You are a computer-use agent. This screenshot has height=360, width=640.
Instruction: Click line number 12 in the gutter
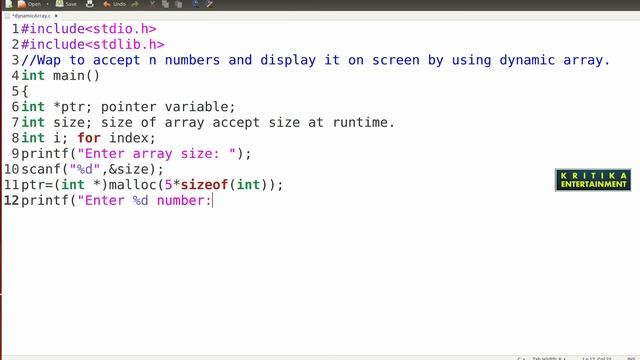11,200
